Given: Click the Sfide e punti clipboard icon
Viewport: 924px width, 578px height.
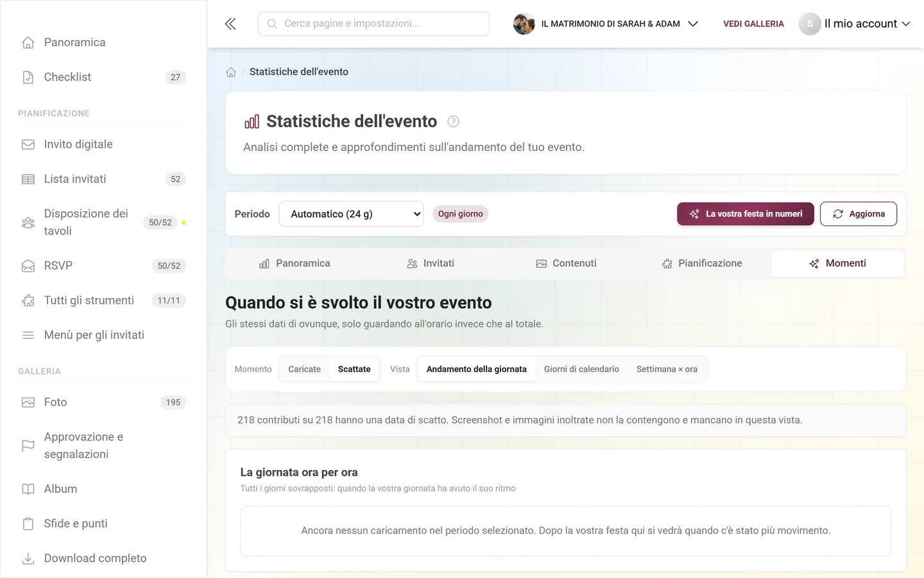Looking at the screenshot, I should (28, 524).
